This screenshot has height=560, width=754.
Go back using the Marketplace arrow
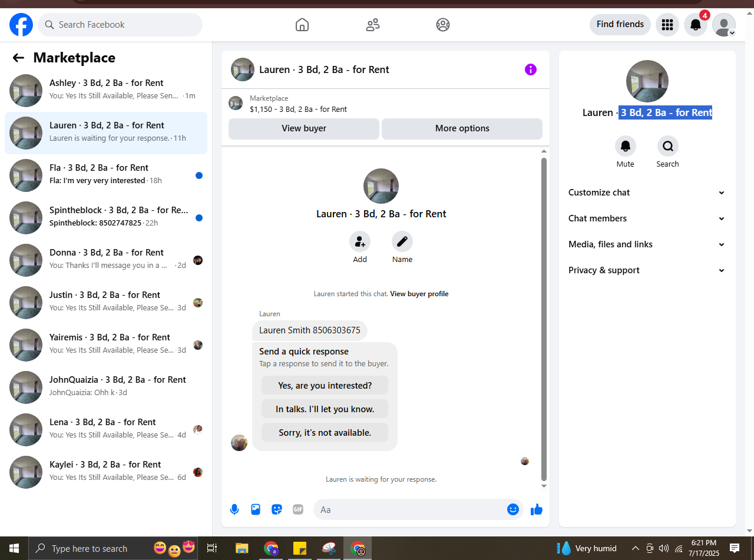pos(18,58)
